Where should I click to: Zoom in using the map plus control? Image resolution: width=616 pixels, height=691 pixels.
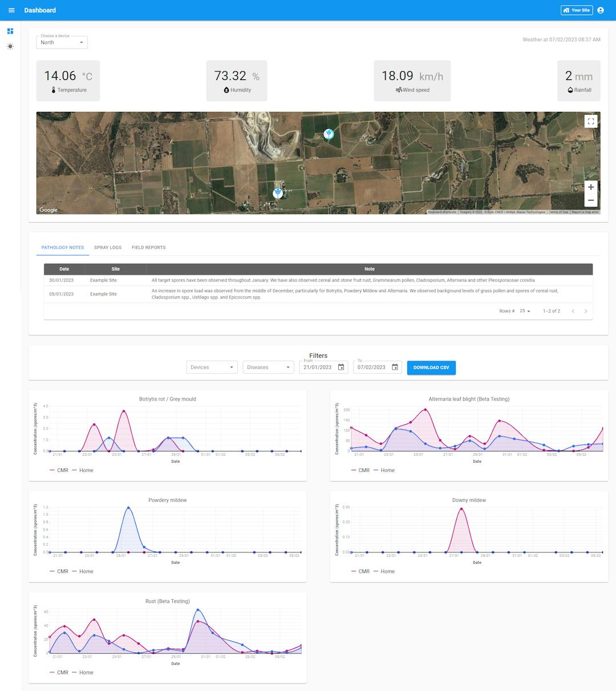point(591,187)
